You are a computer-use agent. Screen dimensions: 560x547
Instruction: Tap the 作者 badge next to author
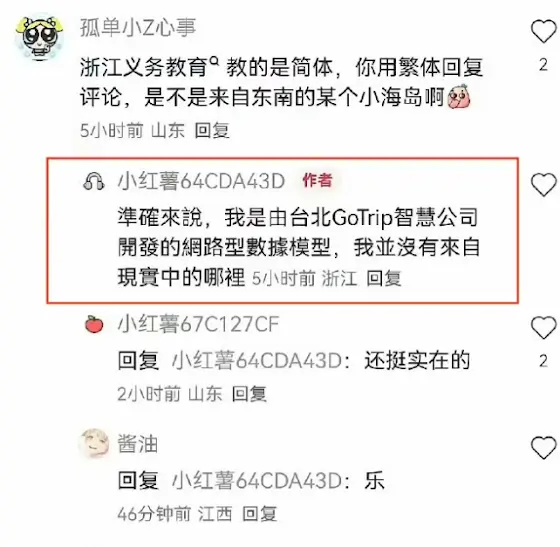pos(318,180)
